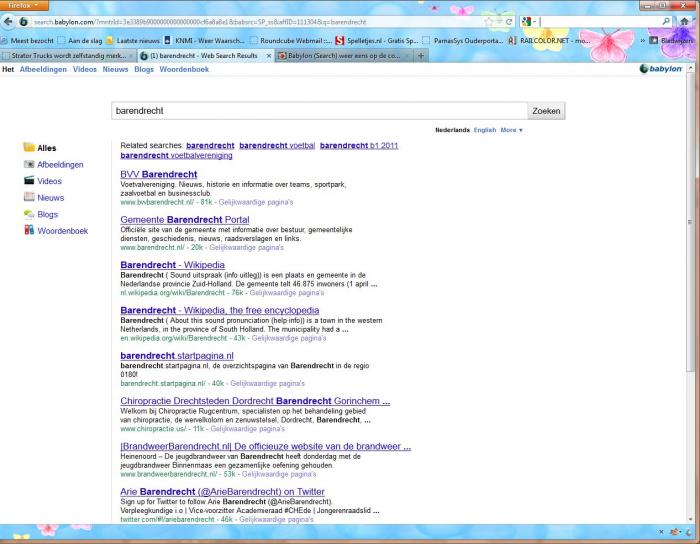This screenshot has width=700, height=544.
Task: Open the KNMI weather bookmark
Action: pos(205,41)
